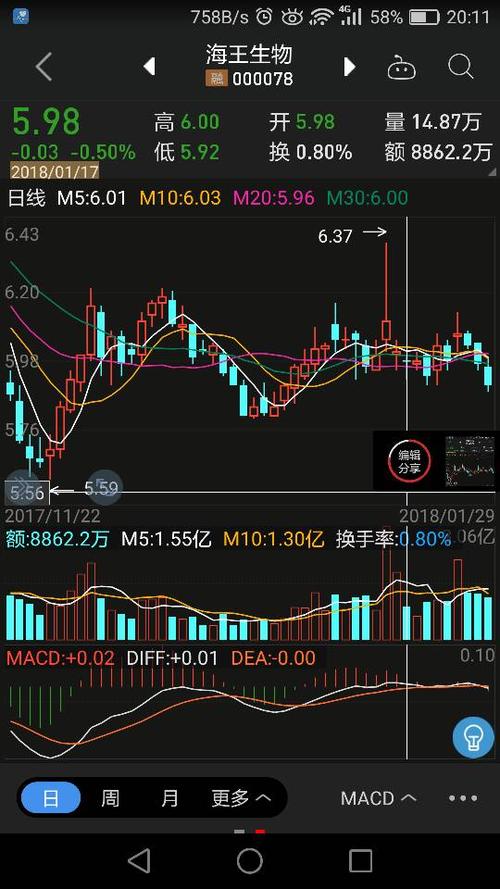Tap the back arrow at top left

(44, 67)
